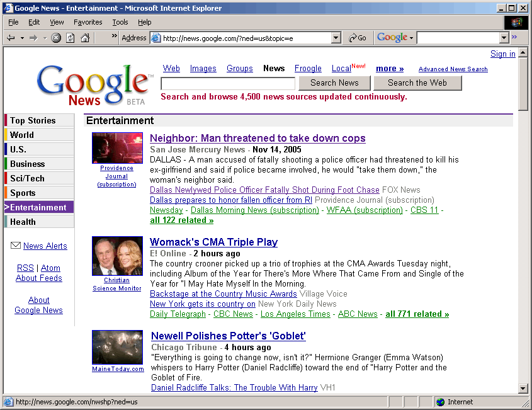Click the Forward arrow toolbar icon
The width and height of the screenshot is (532, 410).
(x=33, y=38)
